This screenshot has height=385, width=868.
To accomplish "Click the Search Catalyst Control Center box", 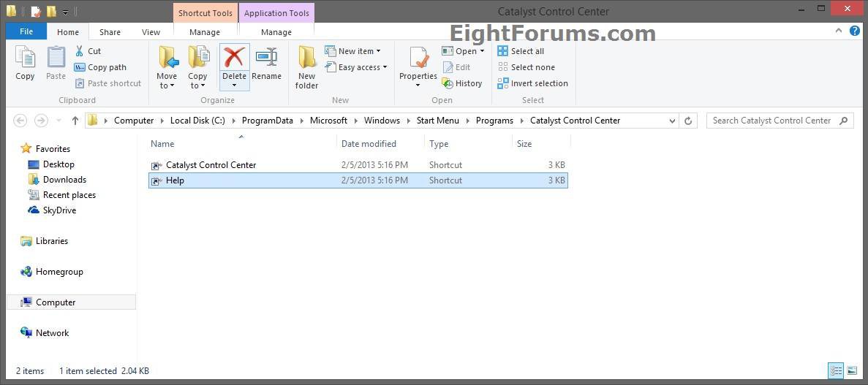I will 780,121.
